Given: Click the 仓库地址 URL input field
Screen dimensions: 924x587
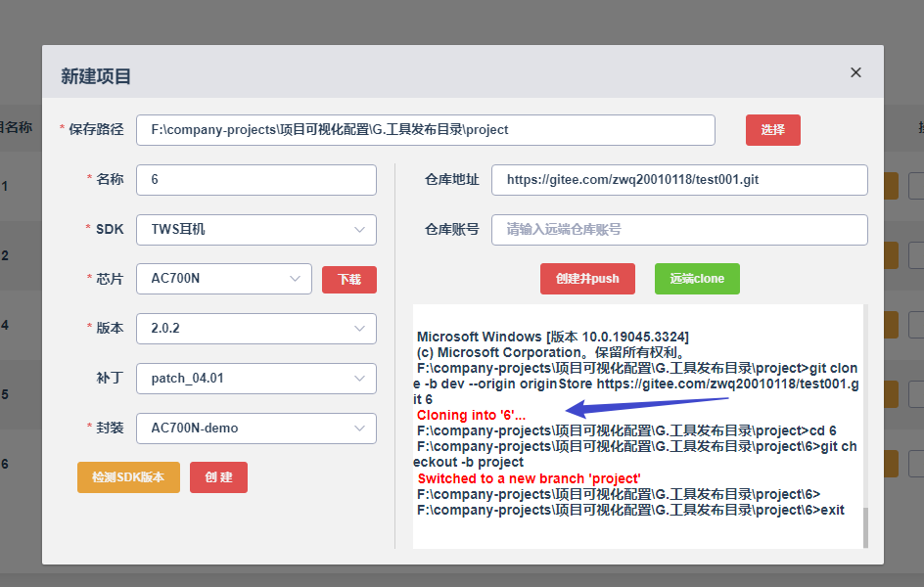Looking at the screenshot, I should pyautogui.click(x=679, y=180).
